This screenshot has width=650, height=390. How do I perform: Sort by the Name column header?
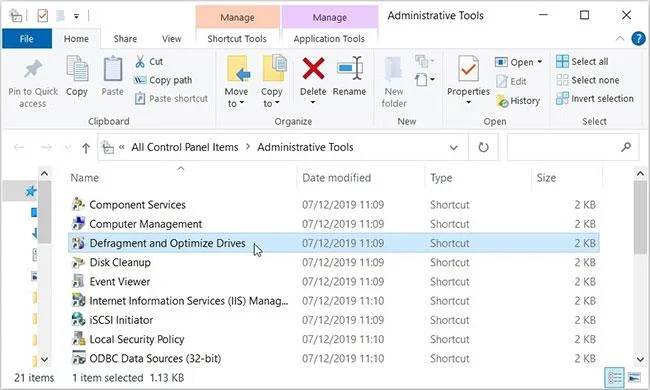(x=85, y=178)
